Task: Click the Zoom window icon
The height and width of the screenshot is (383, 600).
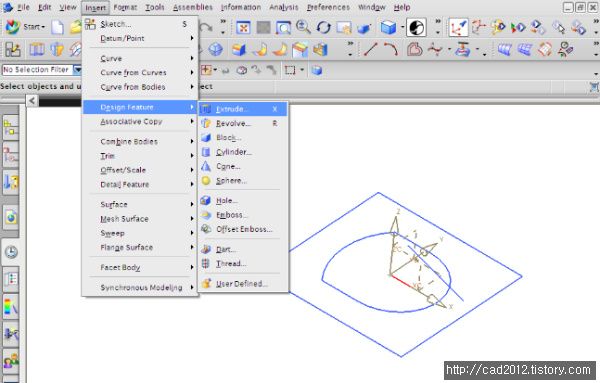Action: (x=284, y=28)
